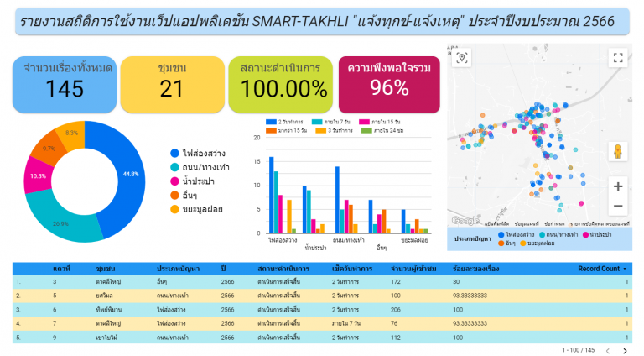Click the 'สถานะดำเนินการ' column header
The width and height of the screenshot is (644, 356).
(283, 269)
